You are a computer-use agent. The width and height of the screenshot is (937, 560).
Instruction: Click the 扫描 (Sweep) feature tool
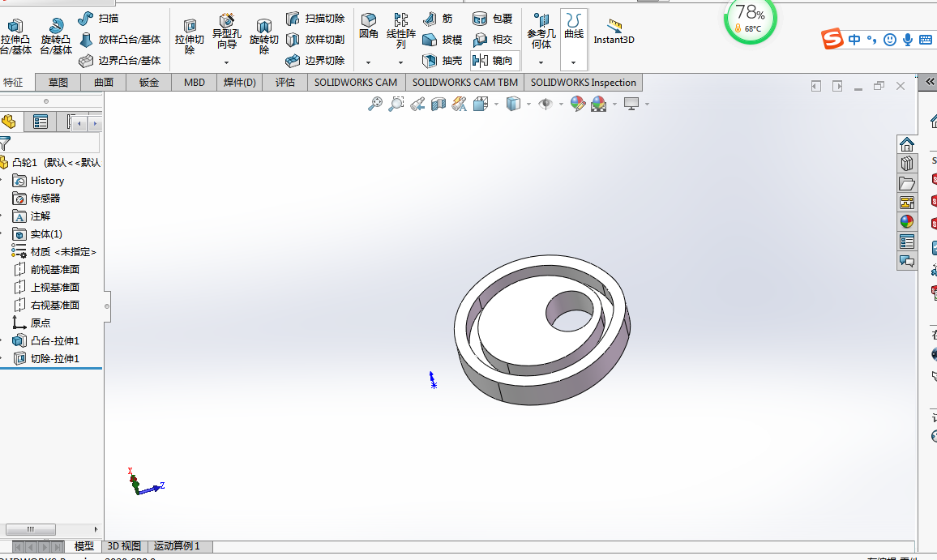coord(99,18)
